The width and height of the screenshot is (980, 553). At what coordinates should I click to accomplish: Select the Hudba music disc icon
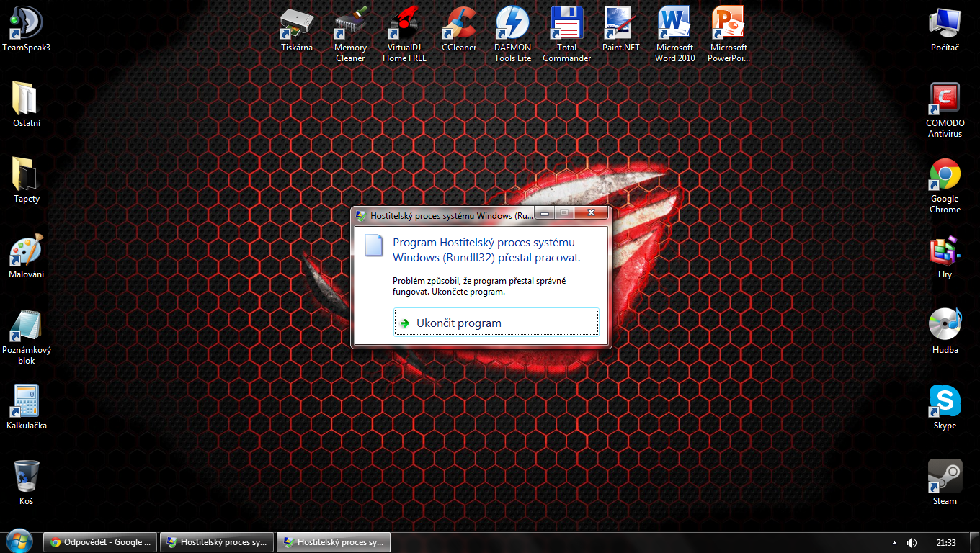(945, 331)
